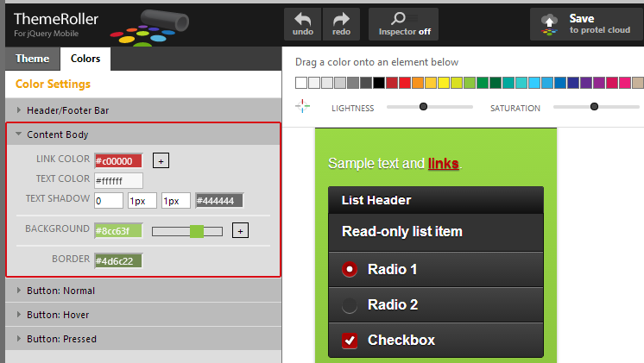Click the 'Sample text and' text
This screenshot has height=363, width=644.
(376, 163)
